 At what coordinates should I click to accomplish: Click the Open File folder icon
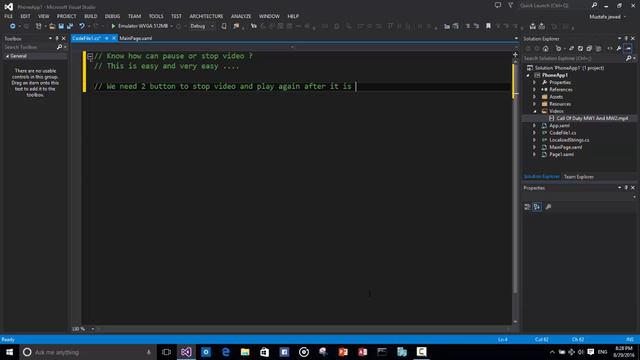point(52,26)
